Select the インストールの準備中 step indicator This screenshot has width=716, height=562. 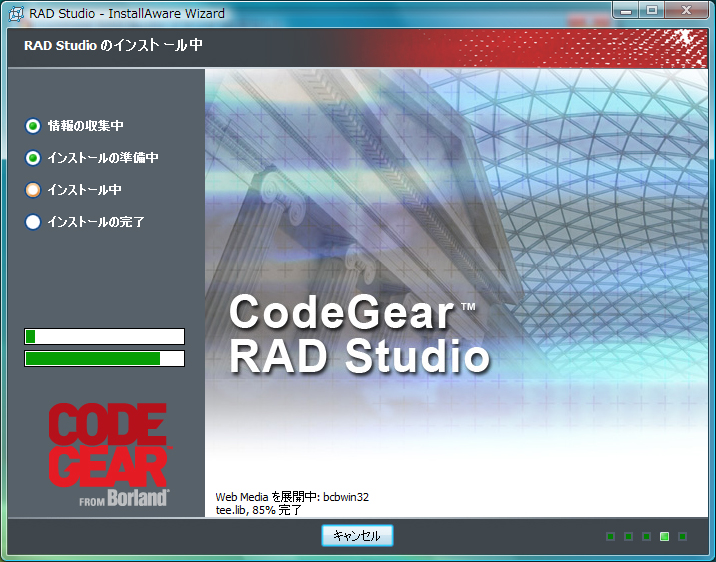[x=33, y=158]
